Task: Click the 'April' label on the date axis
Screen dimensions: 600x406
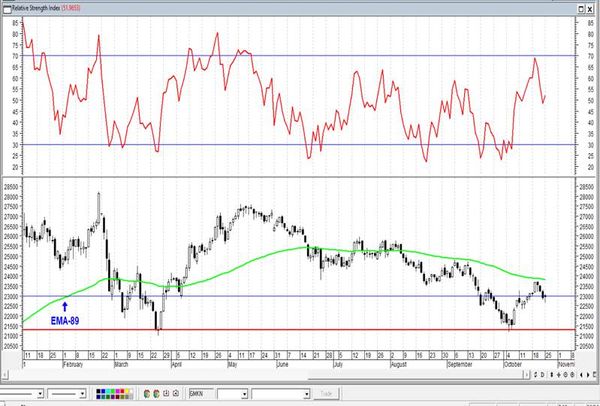Action: (176, 365)
